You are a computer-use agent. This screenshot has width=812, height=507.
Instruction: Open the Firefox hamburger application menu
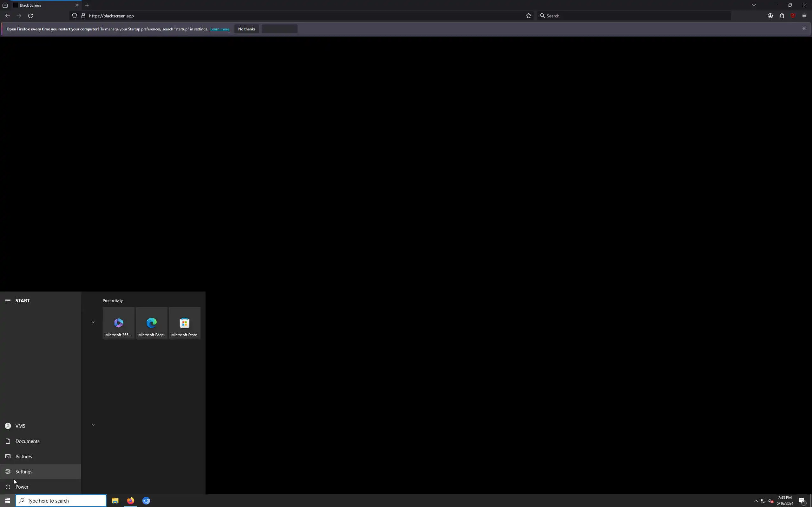pyautogui.click(x=804, y=16)
